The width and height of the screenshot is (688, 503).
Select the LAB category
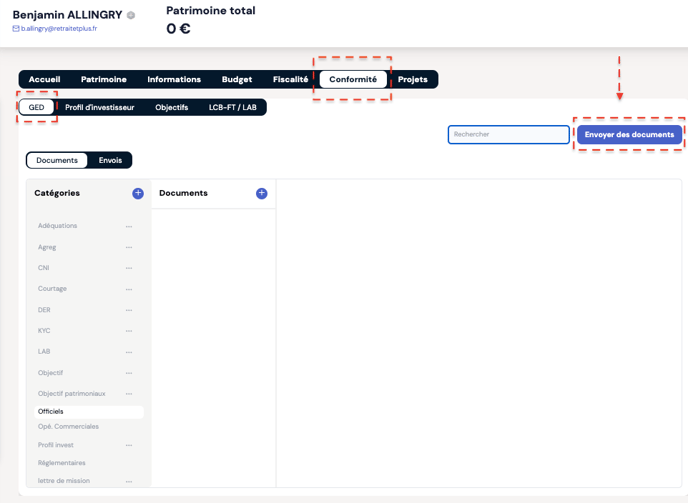44,352
